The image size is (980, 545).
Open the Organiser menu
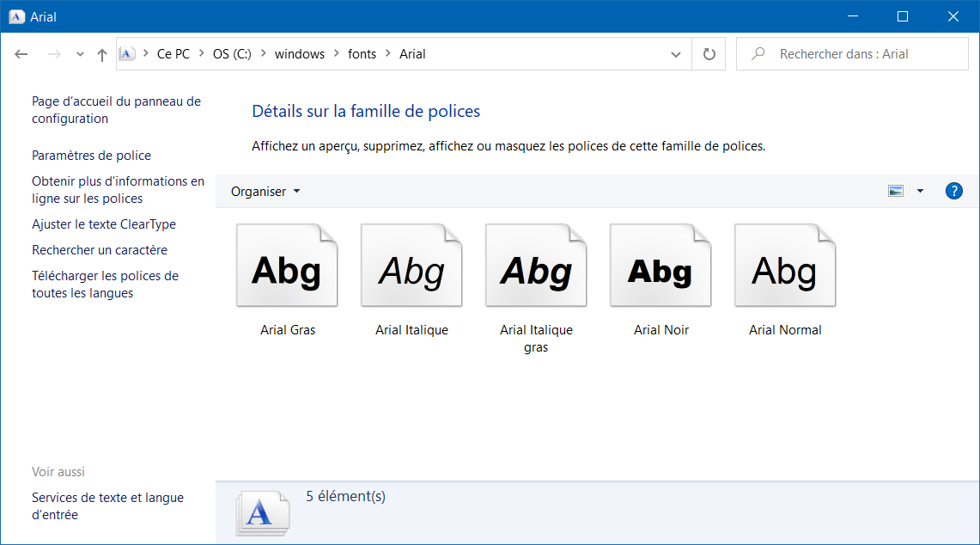coord(265,192)
